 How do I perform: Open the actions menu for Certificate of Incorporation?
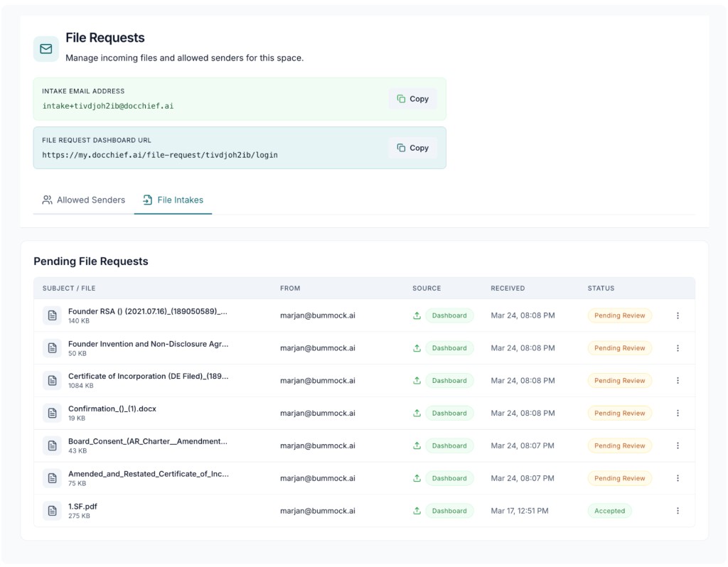pyautogui.click(x=678, y=380)
